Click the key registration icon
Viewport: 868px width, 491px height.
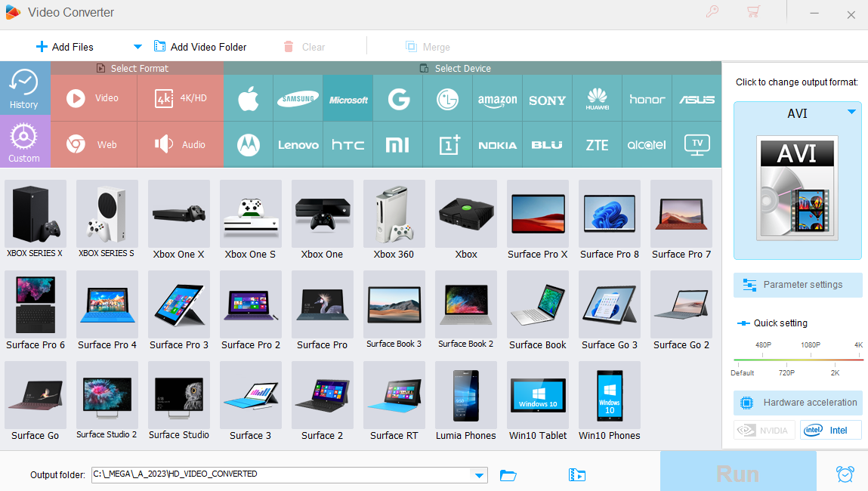click(712, 11)
